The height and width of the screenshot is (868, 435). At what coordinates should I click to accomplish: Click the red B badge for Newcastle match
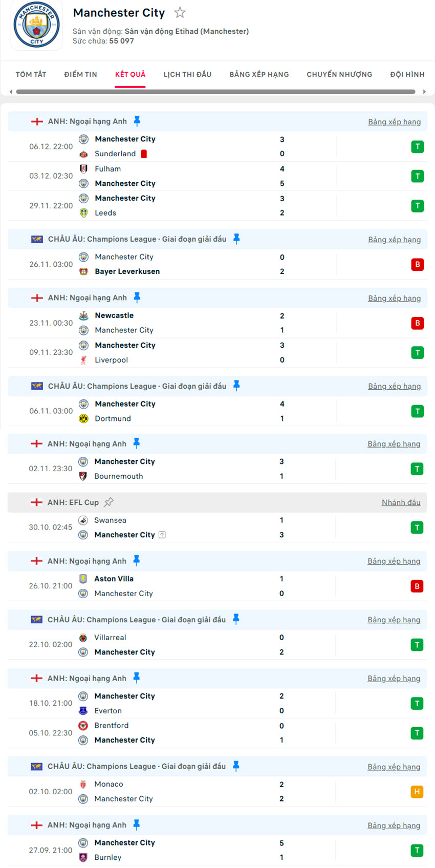[417, 323]
